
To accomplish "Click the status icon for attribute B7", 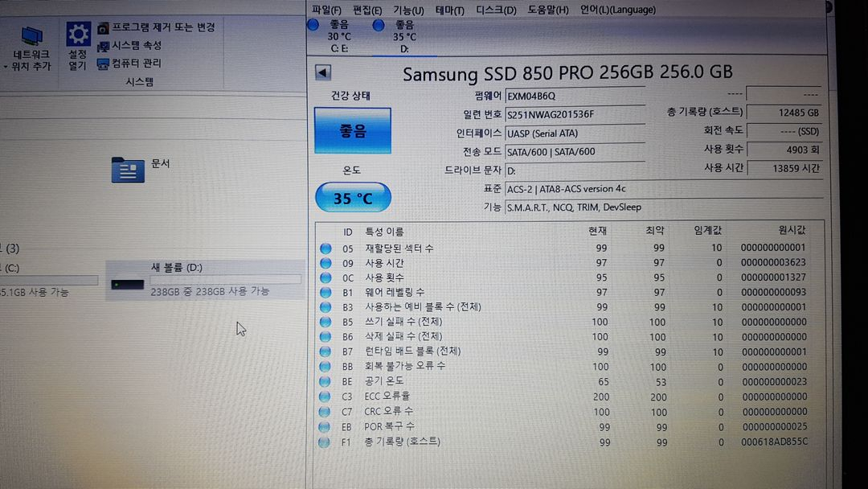I will tap(325, 351).
